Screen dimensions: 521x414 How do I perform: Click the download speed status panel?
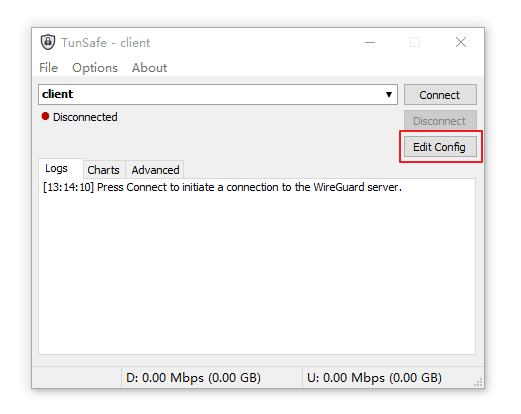click(x=212, y=378)
